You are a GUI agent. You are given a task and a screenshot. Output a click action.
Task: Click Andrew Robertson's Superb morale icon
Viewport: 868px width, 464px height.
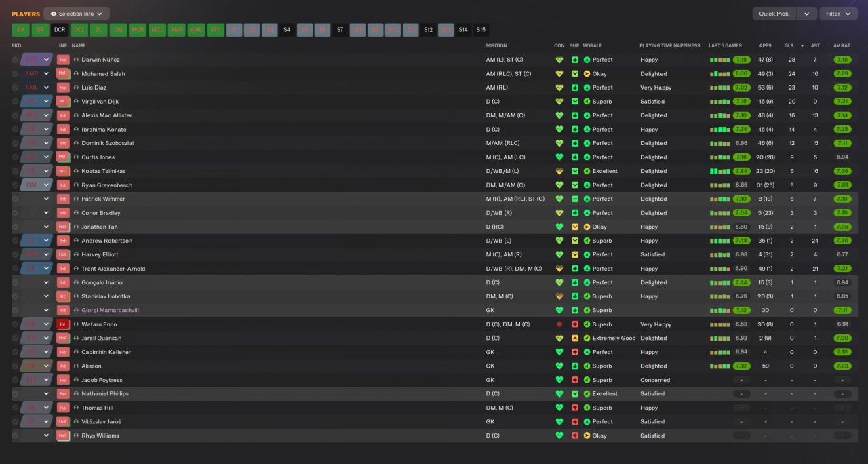click(587, 241)
